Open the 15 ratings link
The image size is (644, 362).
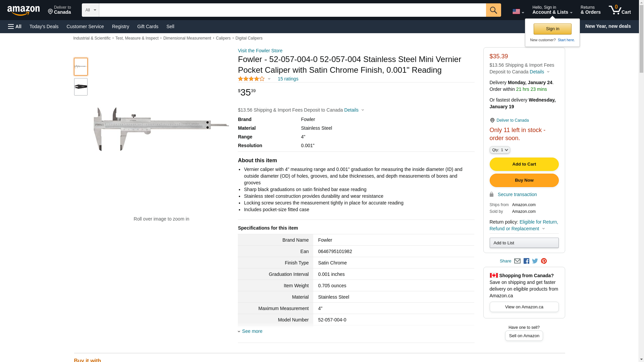coord(288,79)
